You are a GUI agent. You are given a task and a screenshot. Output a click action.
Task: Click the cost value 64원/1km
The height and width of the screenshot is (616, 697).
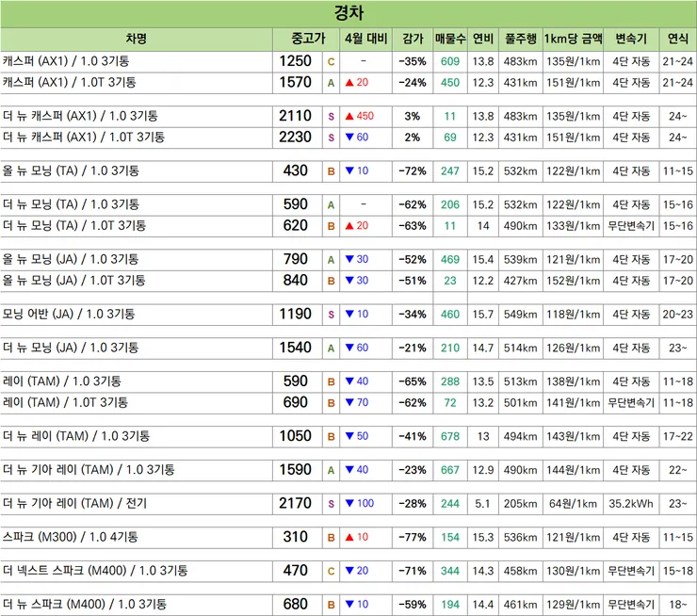tap(573, 504)
